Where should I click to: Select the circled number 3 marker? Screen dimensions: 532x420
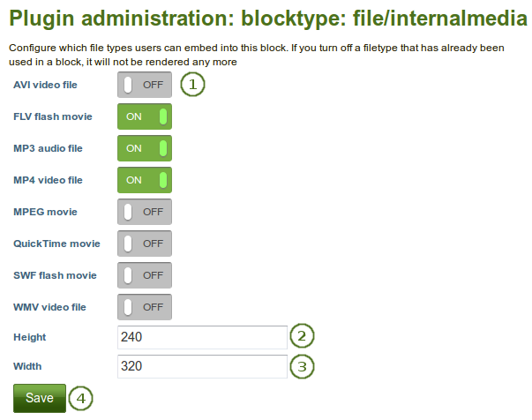pos(303,365)
